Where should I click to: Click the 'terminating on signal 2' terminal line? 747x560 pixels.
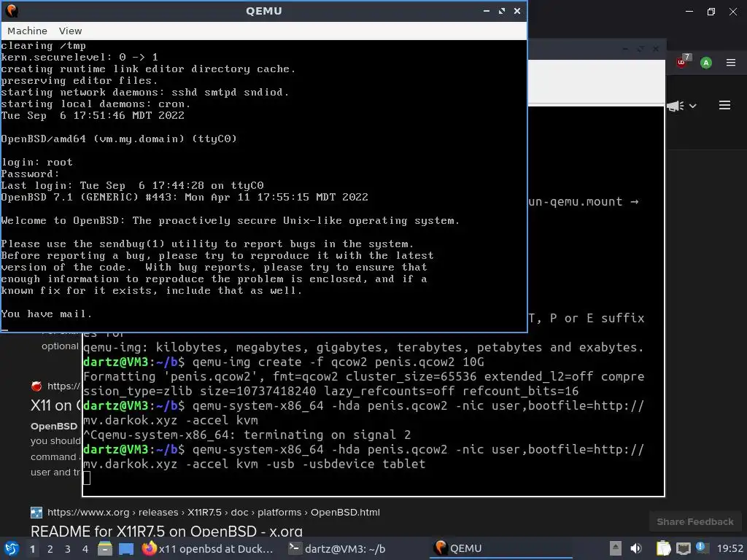[x=247, y=435]
